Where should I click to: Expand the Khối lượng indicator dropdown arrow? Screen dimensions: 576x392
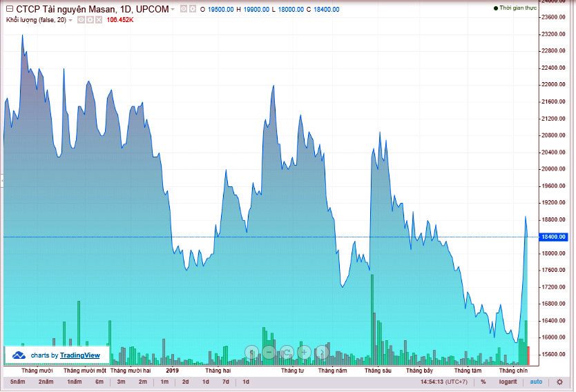[x=70, y=20]
